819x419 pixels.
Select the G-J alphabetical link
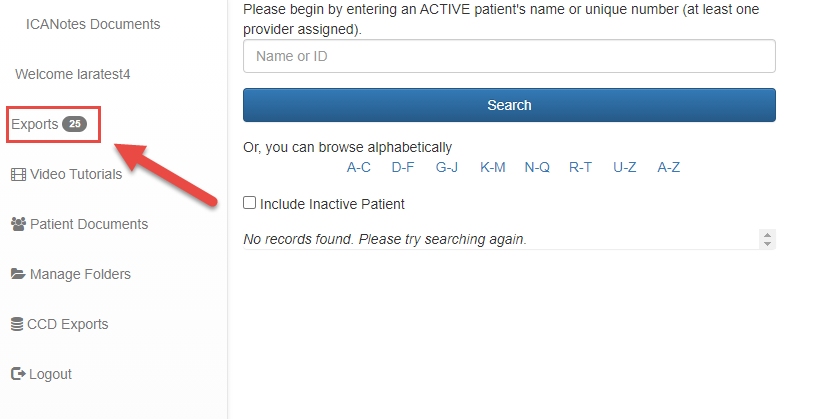tap(447, 167)
